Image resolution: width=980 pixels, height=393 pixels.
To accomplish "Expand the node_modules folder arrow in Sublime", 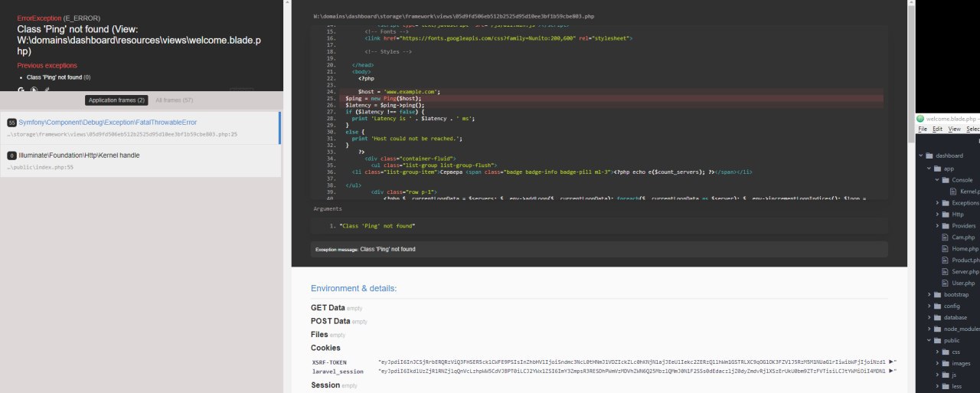I will point(929,329).
